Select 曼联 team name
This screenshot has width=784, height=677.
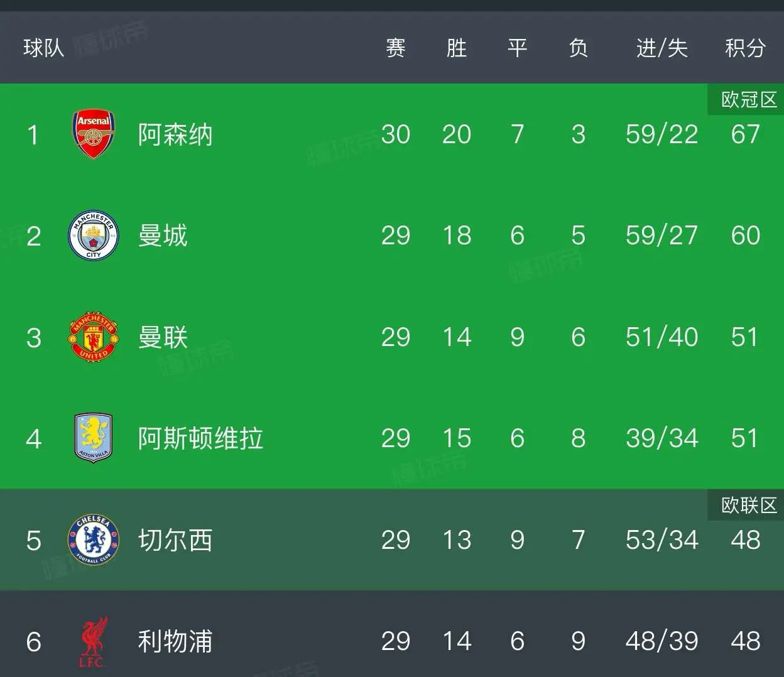pos(163,337)
